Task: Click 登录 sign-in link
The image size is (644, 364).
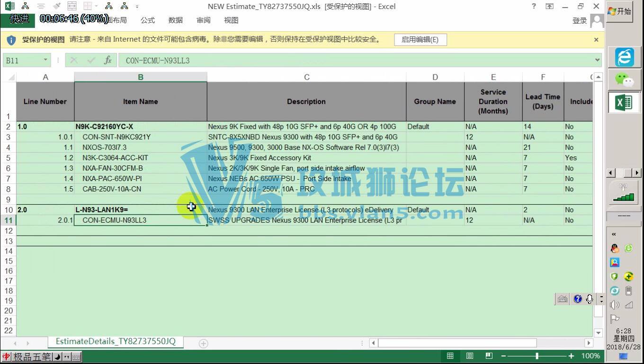Action: coord(580,20)
